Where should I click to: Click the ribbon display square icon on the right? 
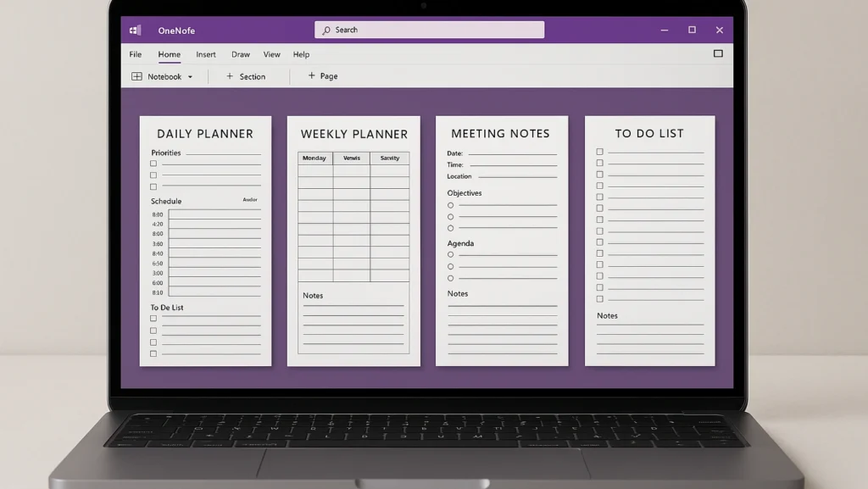point(718,53)
